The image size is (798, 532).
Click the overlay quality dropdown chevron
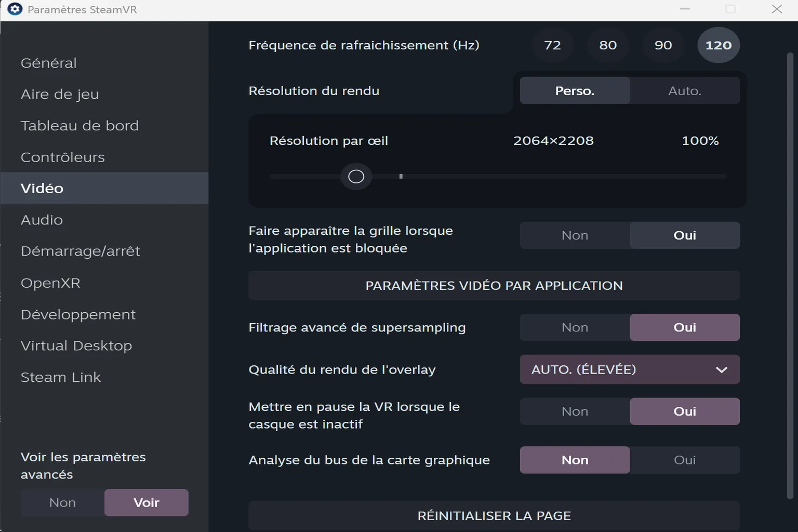pos(721,370)
